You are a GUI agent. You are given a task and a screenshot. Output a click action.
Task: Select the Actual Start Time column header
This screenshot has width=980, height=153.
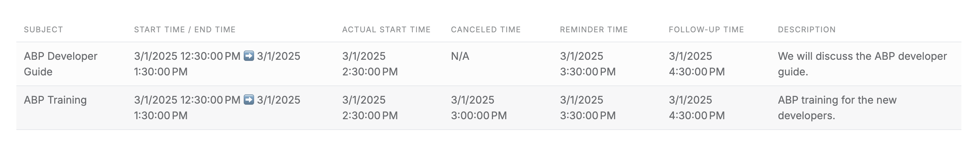tap(386, 30)
